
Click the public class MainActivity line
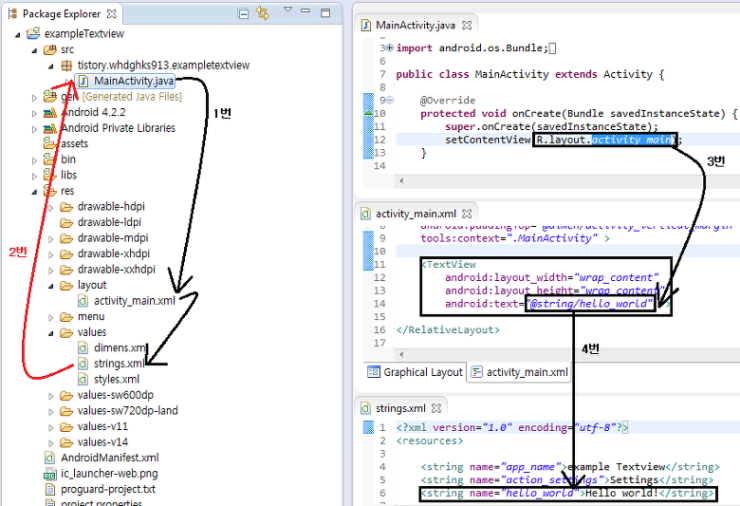pos(530,74)
